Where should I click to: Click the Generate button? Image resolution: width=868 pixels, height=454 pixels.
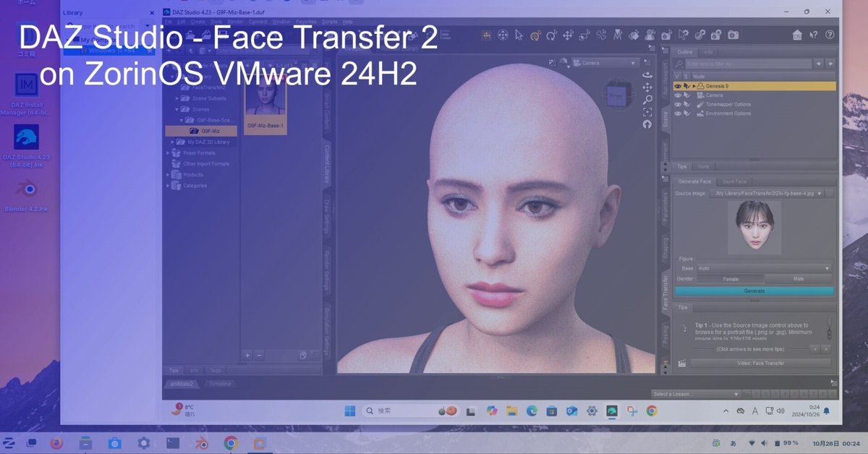pos(754,291)
